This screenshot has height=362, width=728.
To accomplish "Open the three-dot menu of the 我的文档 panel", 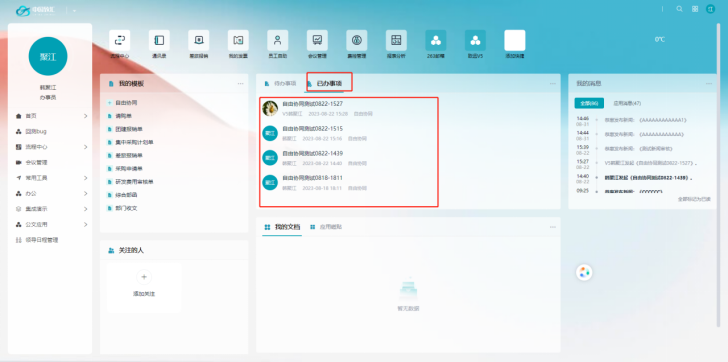I will 552,227.
